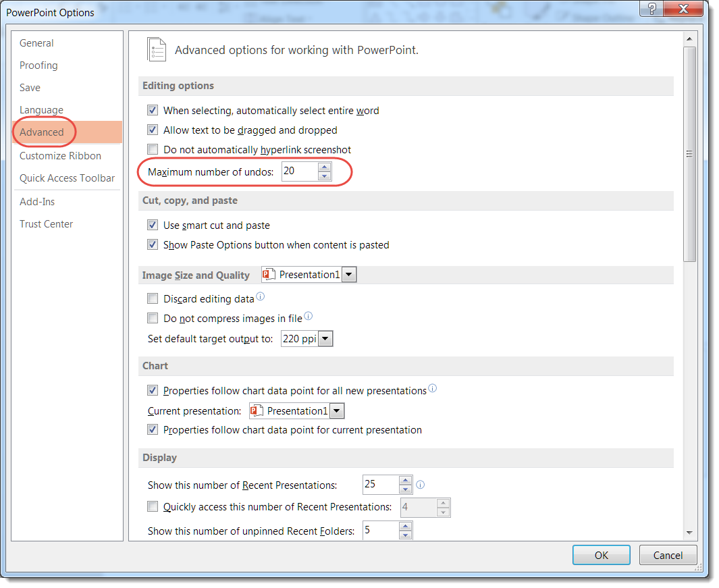Open the Customize Ribbon category
This screenshot has width=719, height=588.
click(x=60, y=156)
